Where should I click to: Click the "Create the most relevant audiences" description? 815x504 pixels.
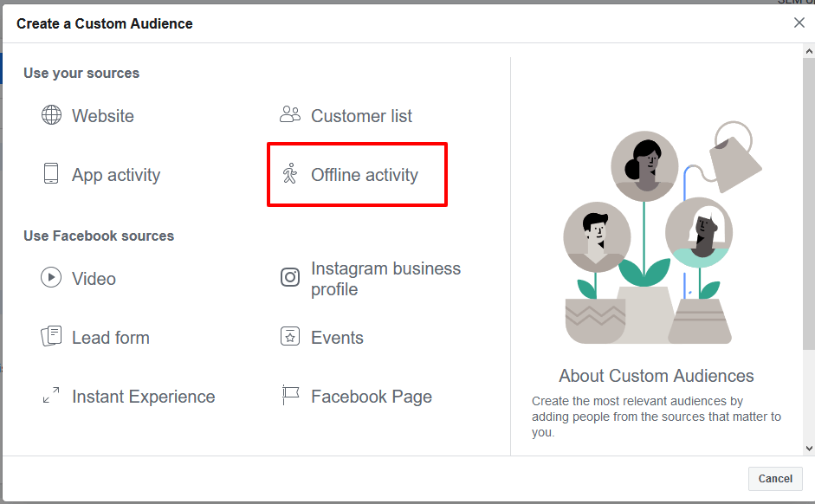[x=656, y=417]
